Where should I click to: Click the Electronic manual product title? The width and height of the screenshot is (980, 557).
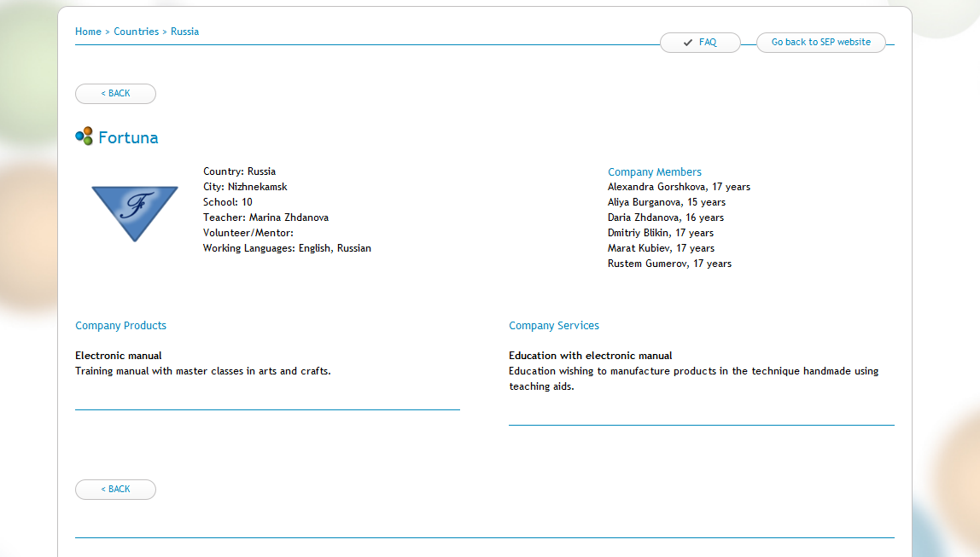(x=118, y=356)
